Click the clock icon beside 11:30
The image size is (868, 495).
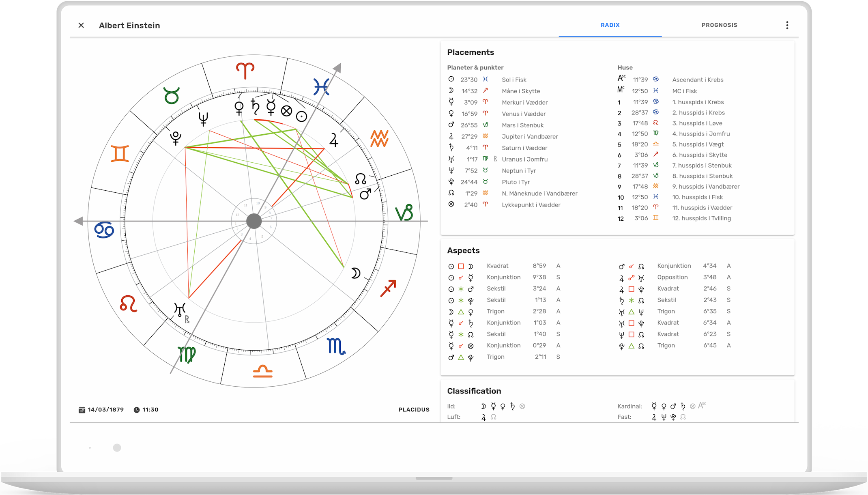(137, 410)
